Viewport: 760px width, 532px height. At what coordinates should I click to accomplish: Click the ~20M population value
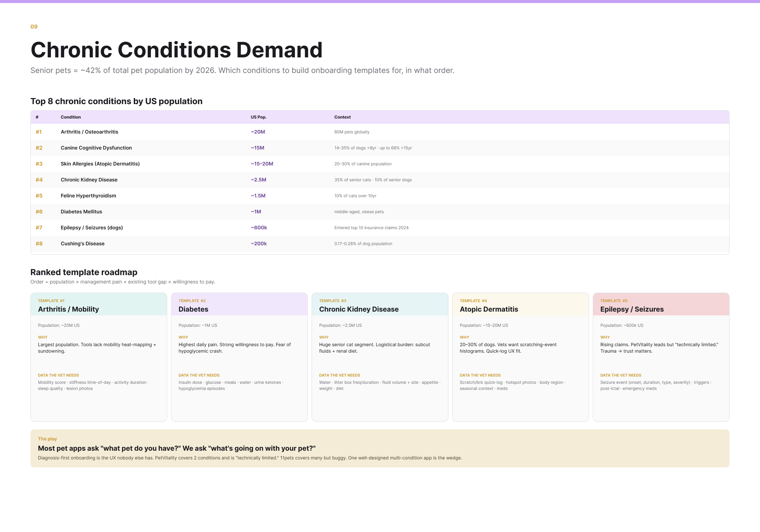(258, 132)
